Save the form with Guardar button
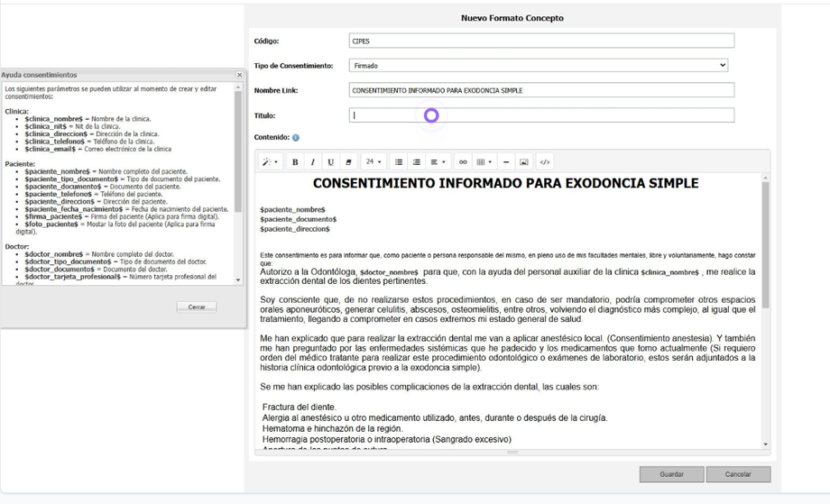Screen dimensions: 830x504 [x=671, y=474]
